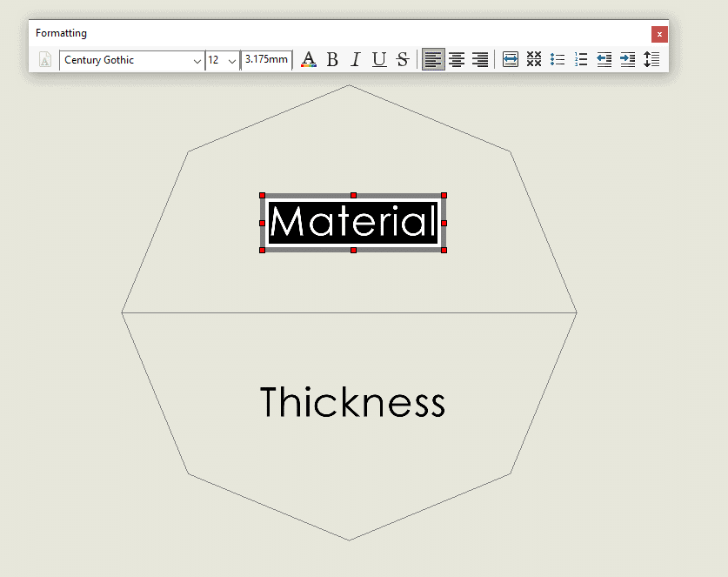Open the text Color picker

[x=309, y=59]
